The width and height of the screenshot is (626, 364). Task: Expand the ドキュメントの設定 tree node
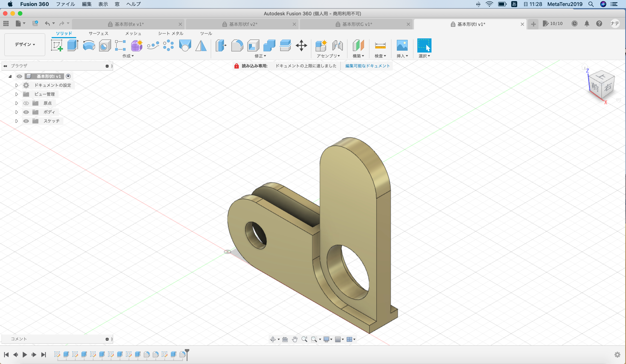(17, 86)
